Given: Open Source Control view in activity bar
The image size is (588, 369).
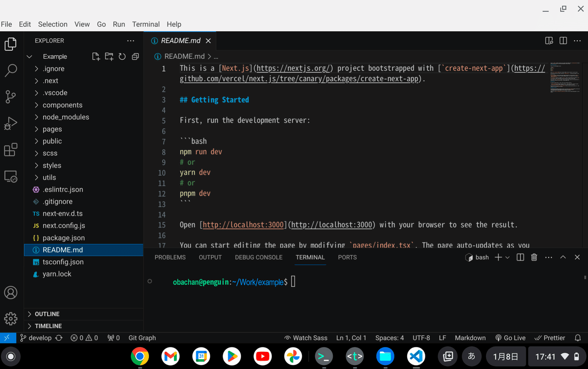Looking at the screenshot, I should point(11,96).
